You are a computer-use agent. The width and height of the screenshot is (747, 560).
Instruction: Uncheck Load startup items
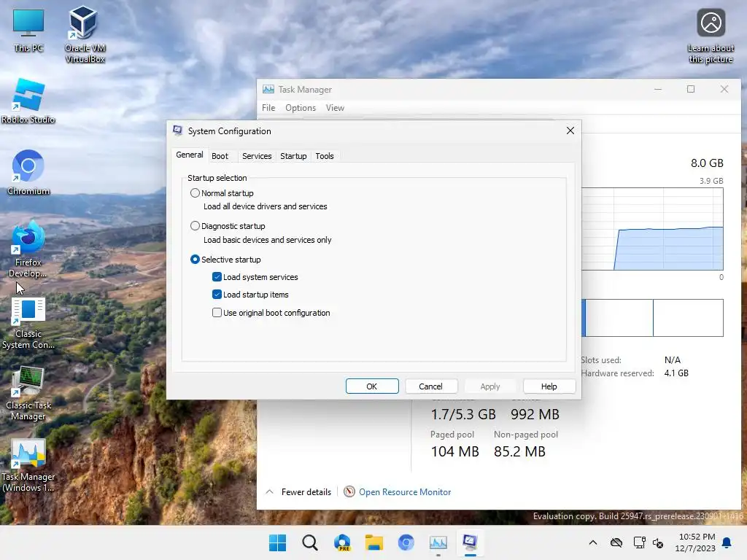[217, 295]
